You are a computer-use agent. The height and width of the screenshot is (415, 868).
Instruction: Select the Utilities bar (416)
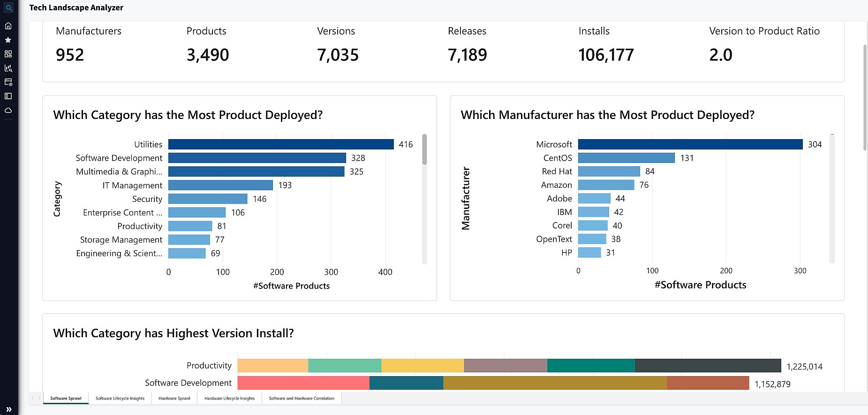[281, 144]
